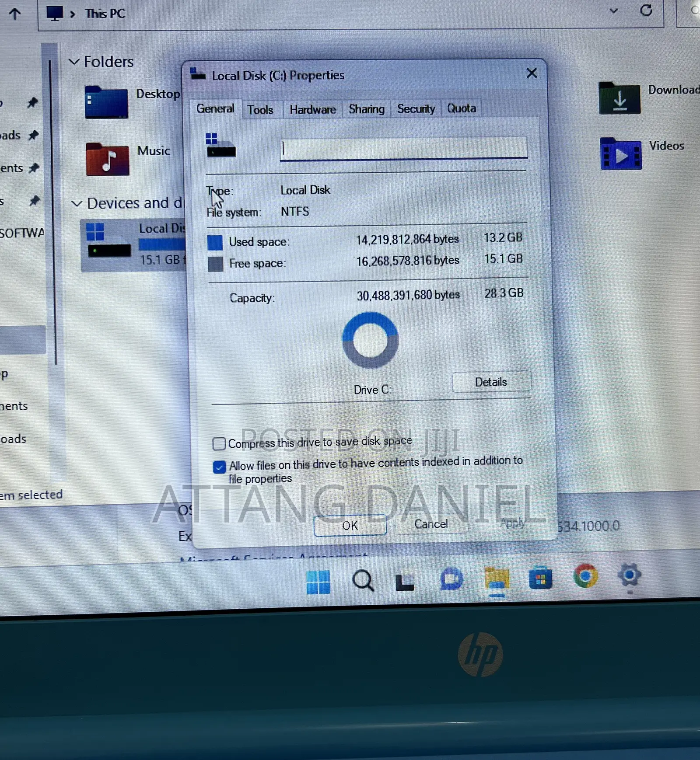Screen dimensions: 700x760
Task: Click the Details button
Action: 491,382
